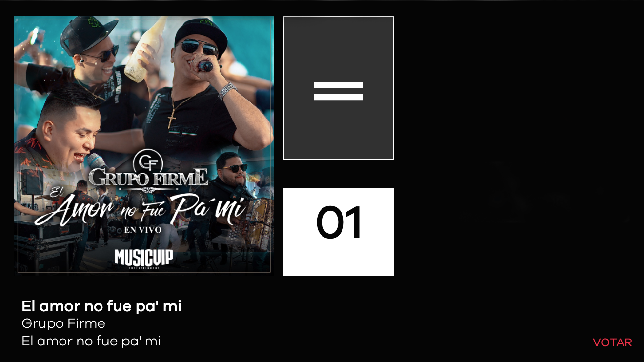The height and width of the screenshot is (362, 644).
Task: Select the white rank 01 tile
Action: point(339,232)
